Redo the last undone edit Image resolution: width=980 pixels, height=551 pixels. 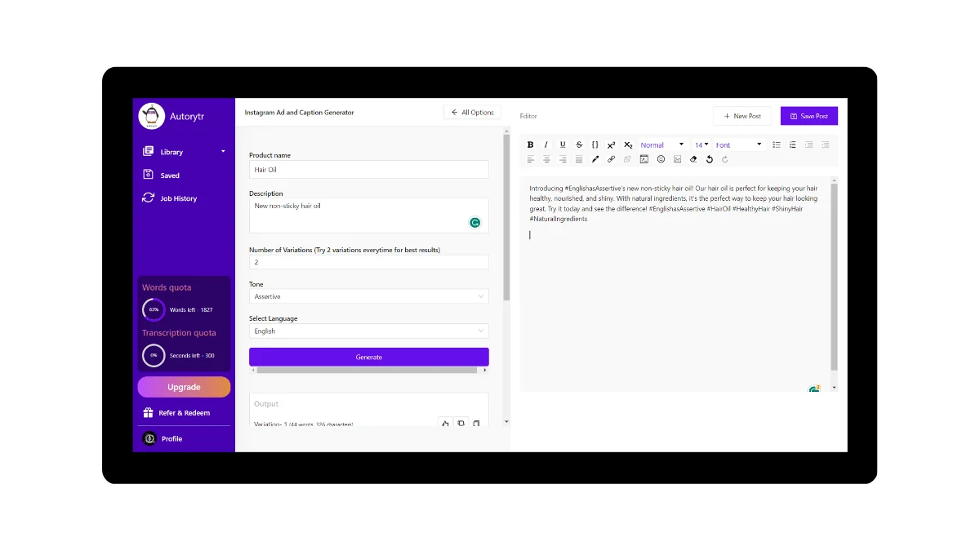coord(724,159)
